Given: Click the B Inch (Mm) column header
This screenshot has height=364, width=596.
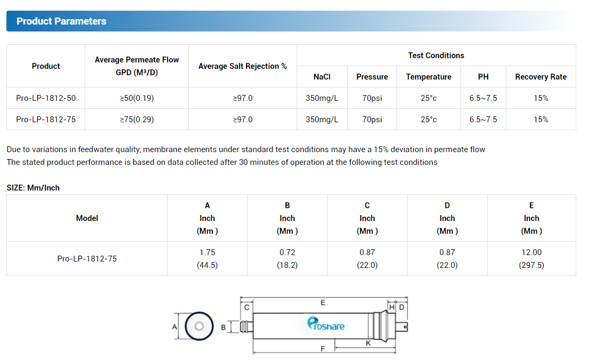Looking at the screenshot, I should click(288, 218).
